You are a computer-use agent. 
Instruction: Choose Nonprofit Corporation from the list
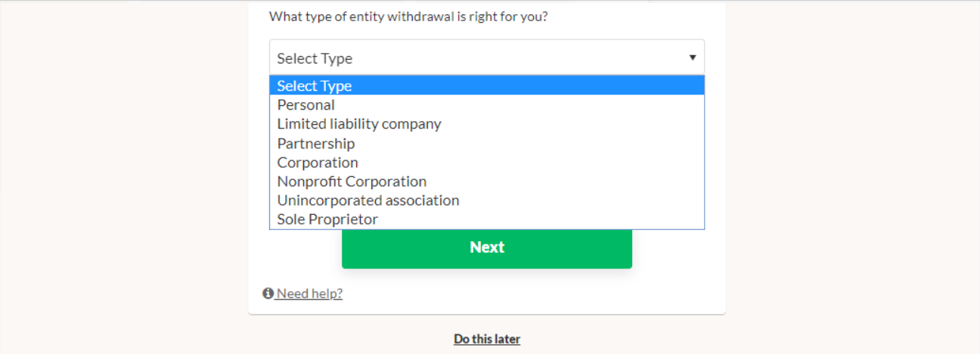tap(352, 182)
